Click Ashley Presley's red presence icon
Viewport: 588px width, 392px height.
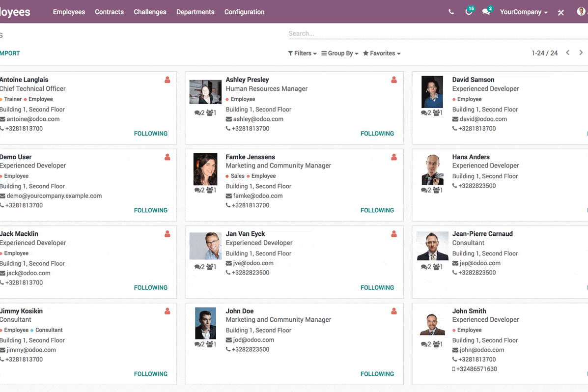click(393, 80)
